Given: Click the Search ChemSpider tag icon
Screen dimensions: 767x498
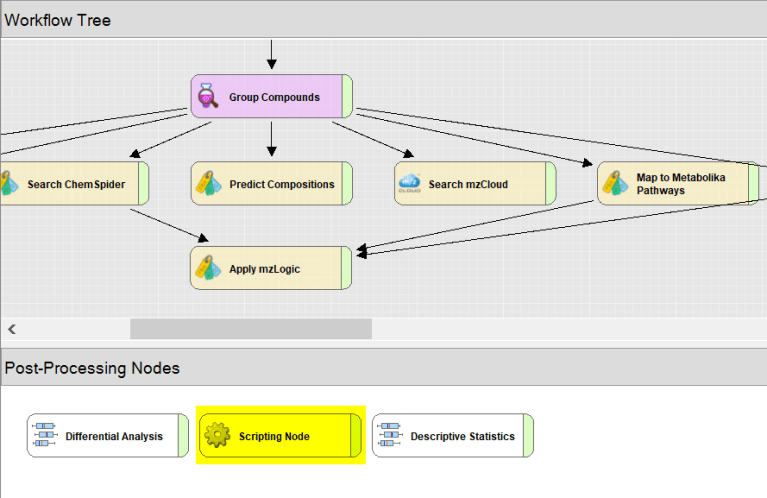Looking at the screenshot, I should [8, 183].
